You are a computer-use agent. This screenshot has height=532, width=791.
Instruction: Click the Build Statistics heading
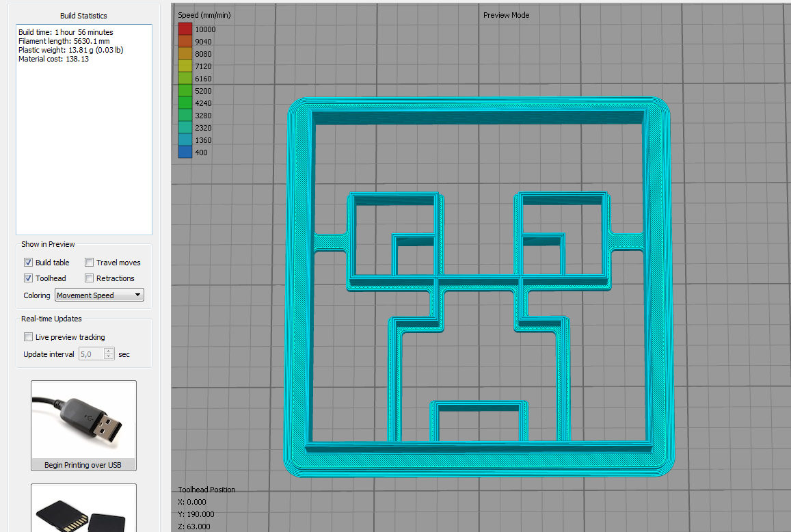point(83,16)
